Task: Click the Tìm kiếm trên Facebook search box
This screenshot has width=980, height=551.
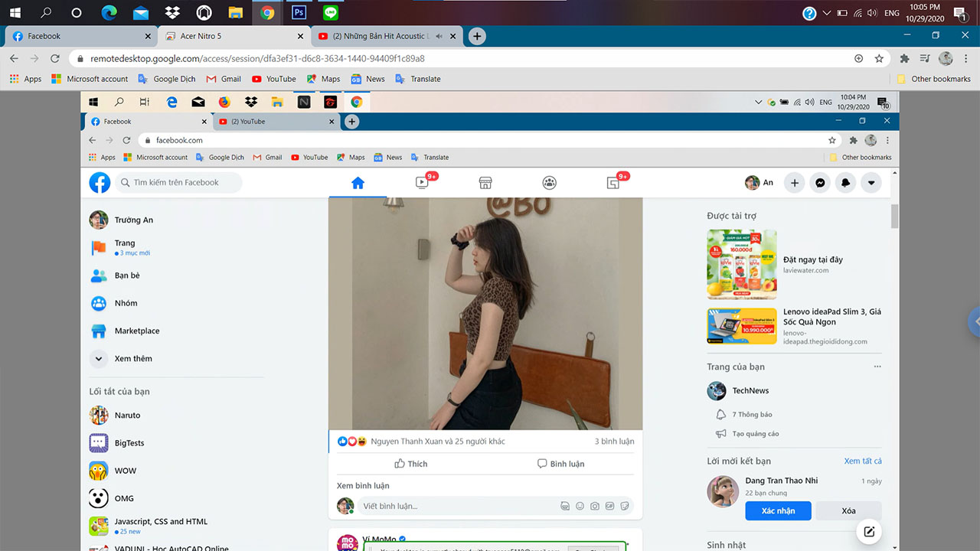Action: 178,182
